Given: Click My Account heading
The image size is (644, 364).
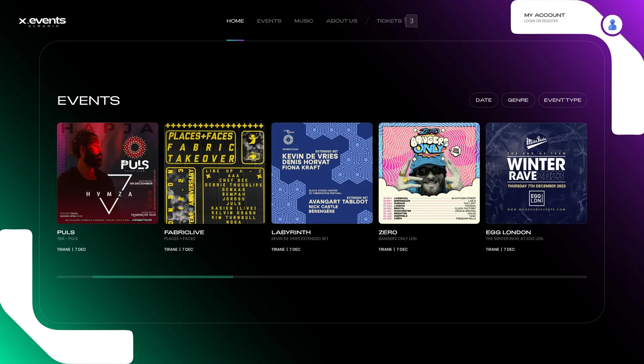Looking at the screenshot, I should 544,15.
